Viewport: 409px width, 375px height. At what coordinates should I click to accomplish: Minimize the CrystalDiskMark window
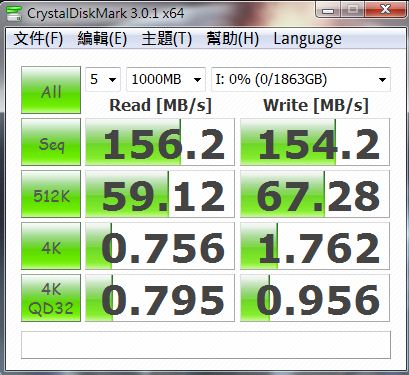tap(328, 10)
